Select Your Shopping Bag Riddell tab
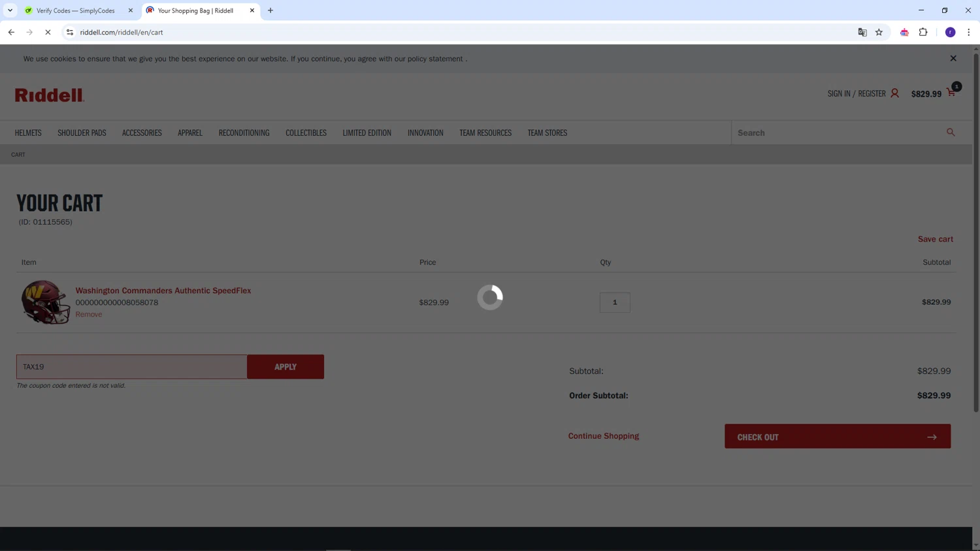 (201, 10)
